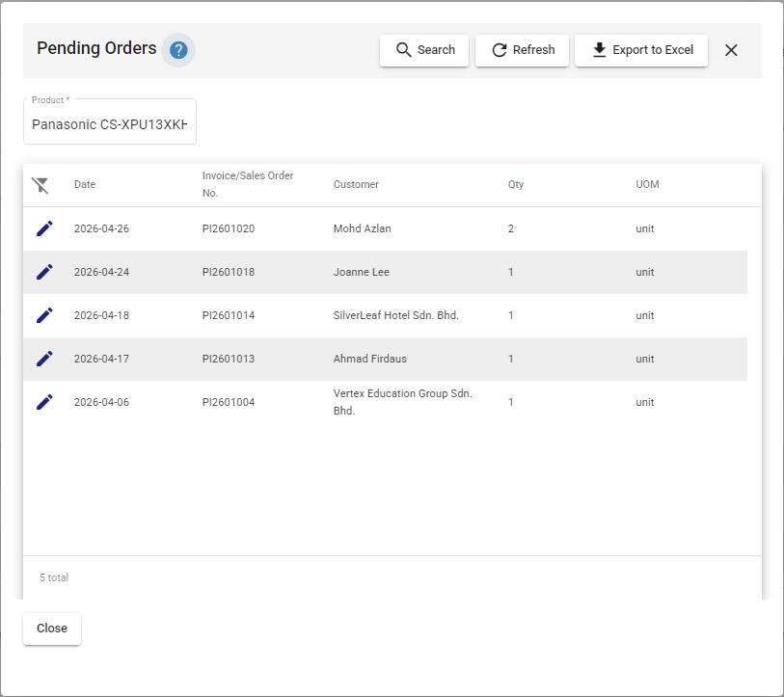This screenshot has height=697, width=784.
Task: Click invoice number PI2601004
Action: 229,402
